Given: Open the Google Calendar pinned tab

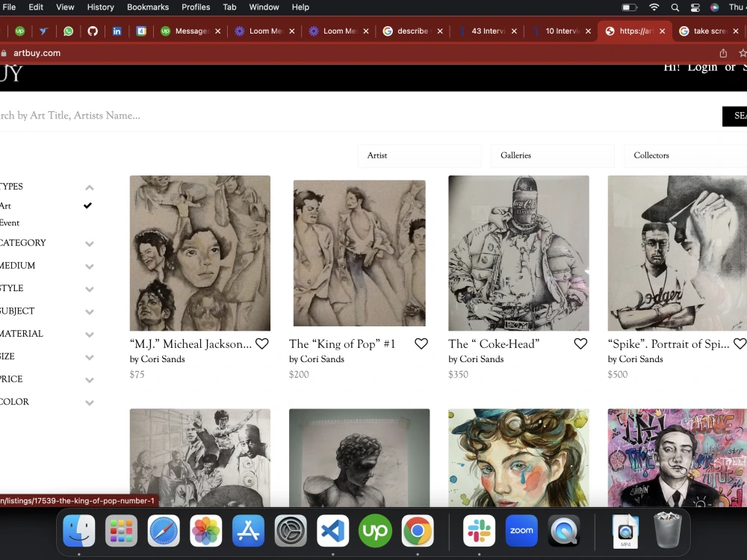Looking at the screenshot, I should (x=141, y=31).
